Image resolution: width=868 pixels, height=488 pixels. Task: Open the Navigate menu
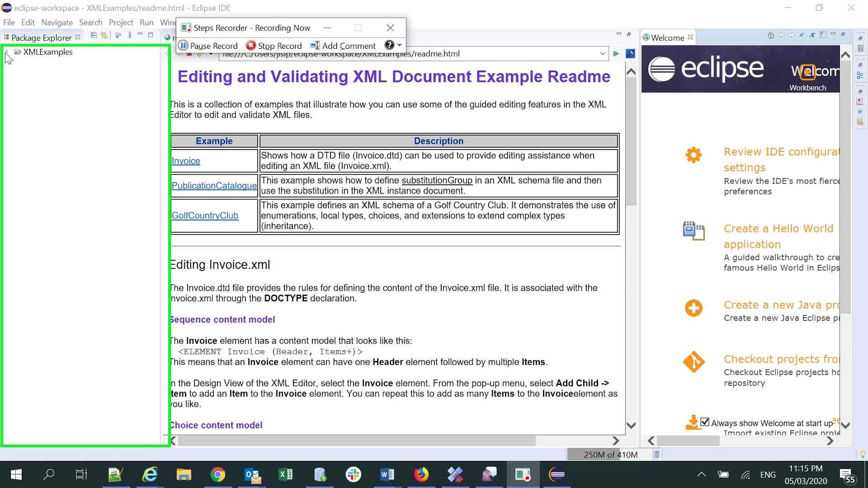[56, 22]
